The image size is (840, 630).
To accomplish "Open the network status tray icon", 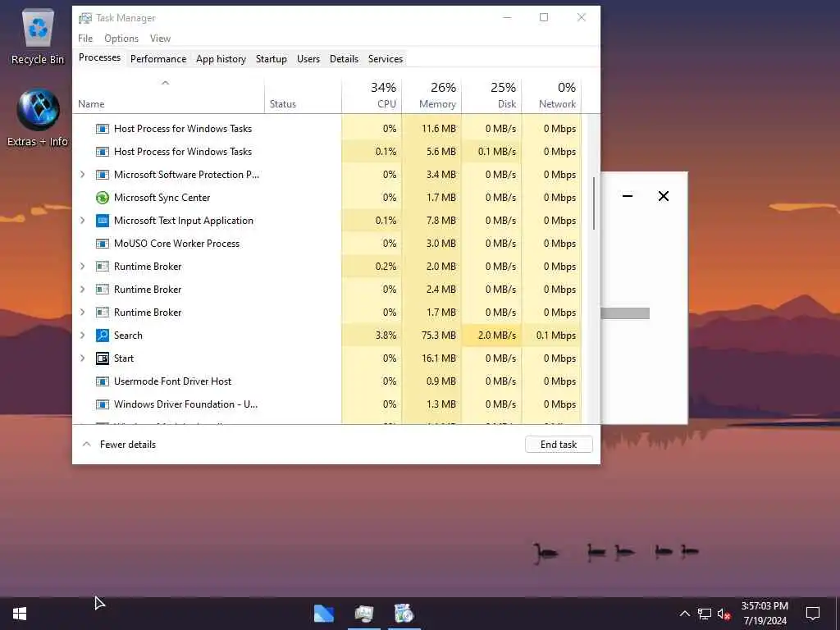I will pos(705,614).
